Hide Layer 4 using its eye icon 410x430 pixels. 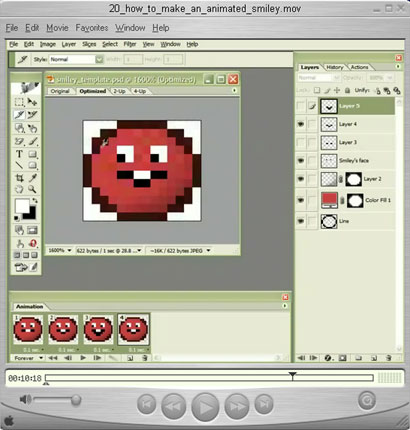[x=301, y=124]
